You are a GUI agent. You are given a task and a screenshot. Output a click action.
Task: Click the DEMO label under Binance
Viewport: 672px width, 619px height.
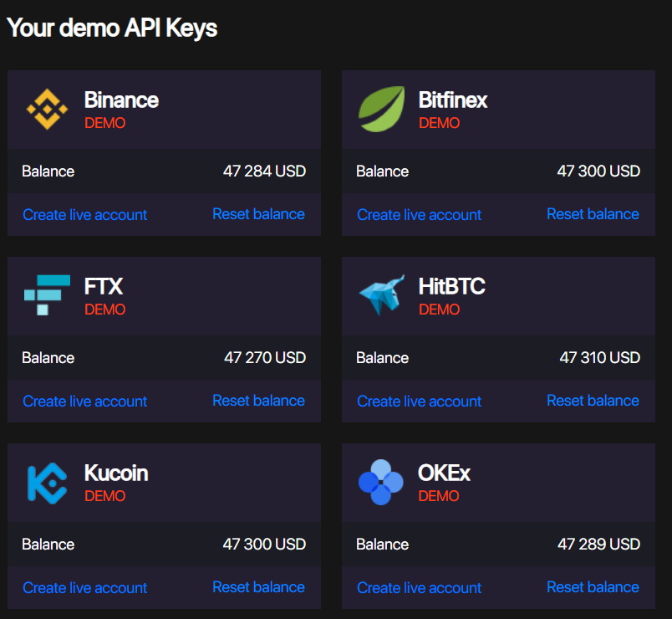105,123
